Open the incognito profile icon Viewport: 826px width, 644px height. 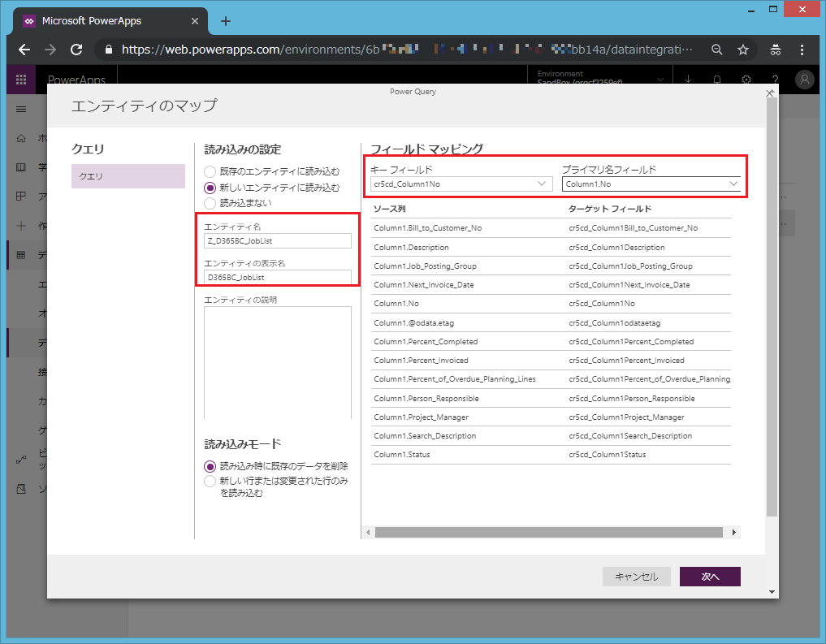[776, 50]
